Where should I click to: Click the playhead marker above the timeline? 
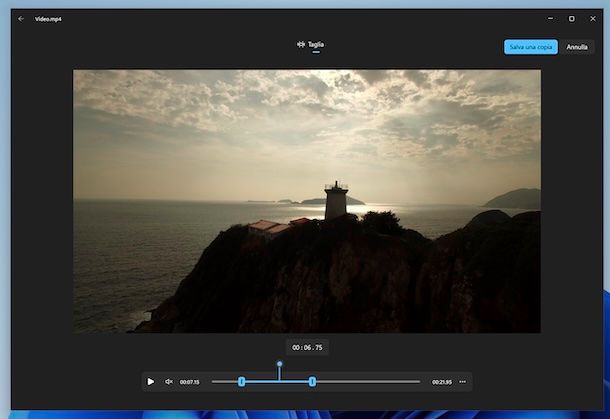279,364
